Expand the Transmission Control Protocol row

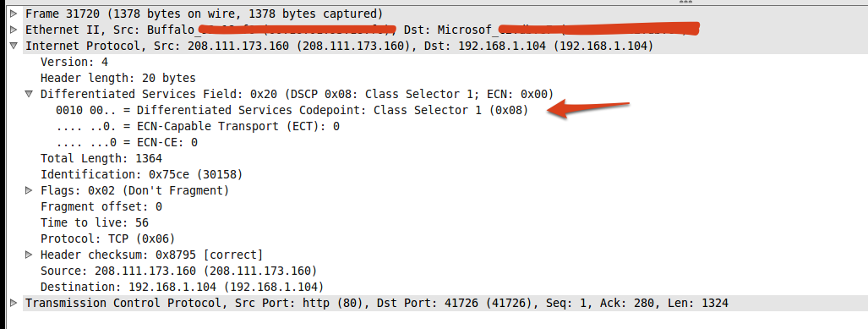14,303
